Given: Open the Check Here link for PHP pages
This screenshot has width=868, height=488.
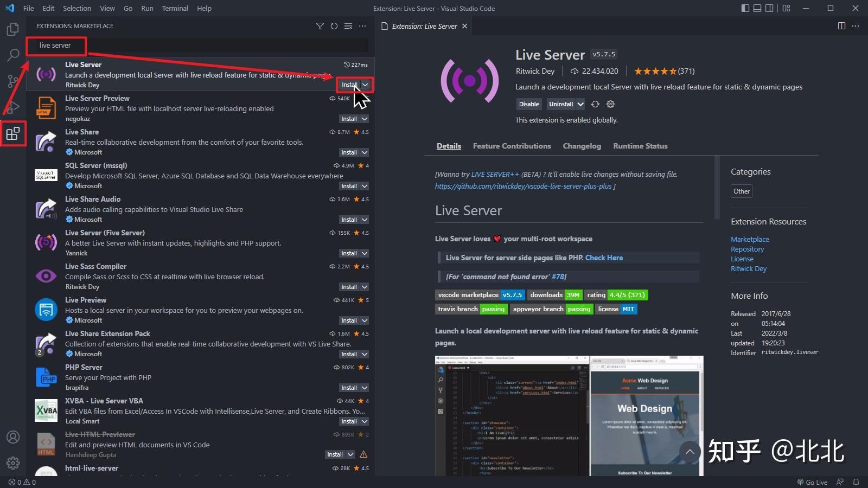Looking at the screenshot, I should 604,258.
